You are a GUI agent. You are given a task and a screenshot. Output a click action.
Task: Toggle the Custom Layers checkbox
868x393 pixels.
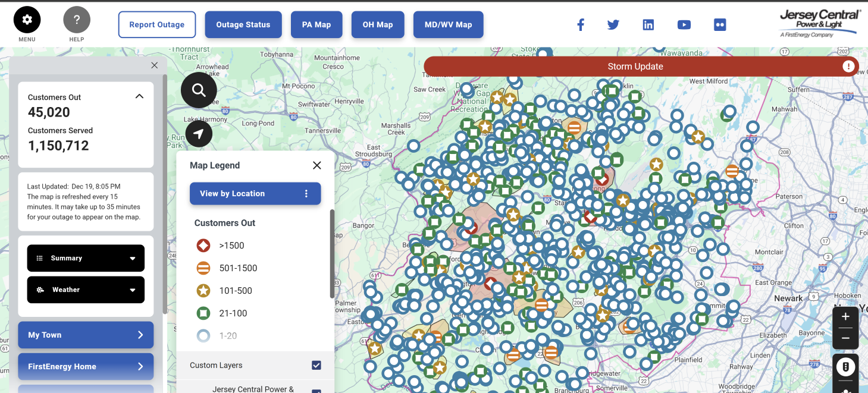[317, 365]
